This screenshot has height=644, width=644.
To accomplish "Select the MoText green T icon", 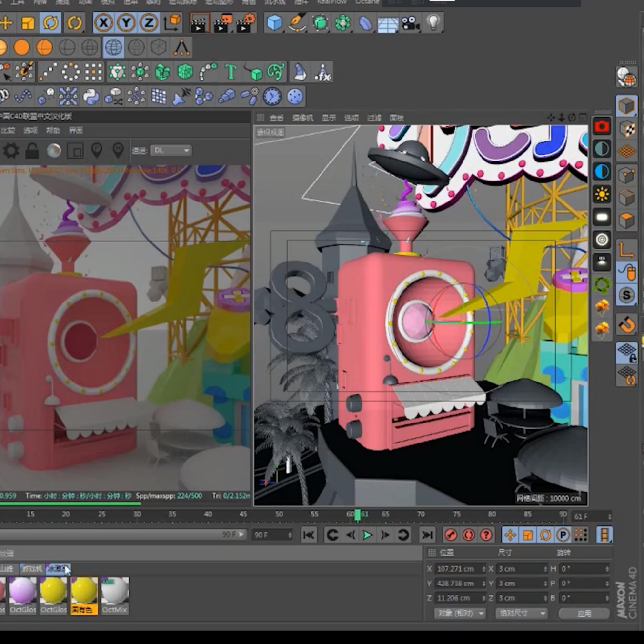I will tap(230, 72).
